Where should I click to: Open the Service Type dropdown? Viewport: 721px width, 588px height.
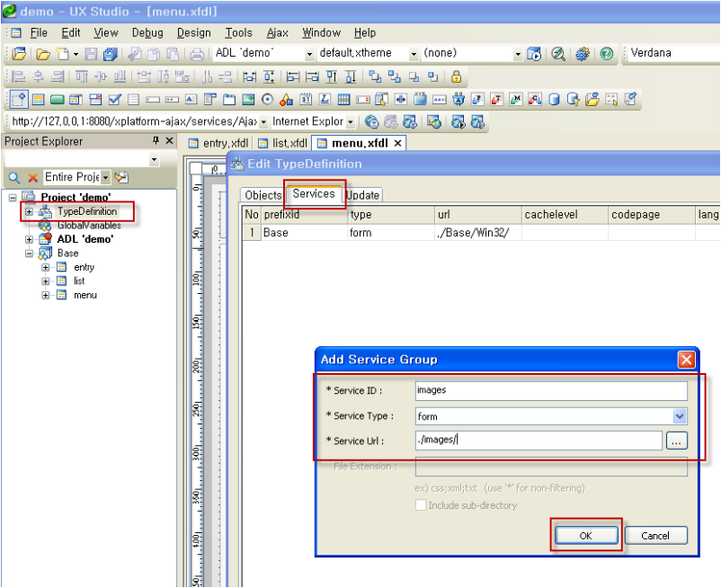coord(680,416)
